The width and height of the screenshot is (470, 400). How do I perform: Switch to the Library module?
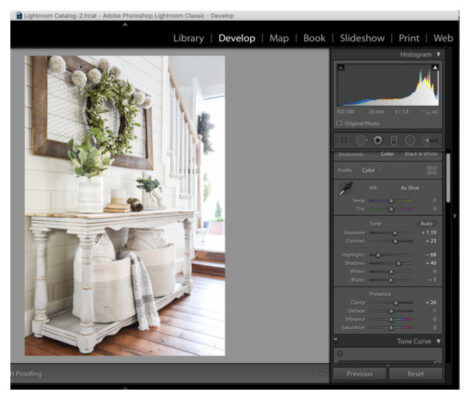pos(188,38)
